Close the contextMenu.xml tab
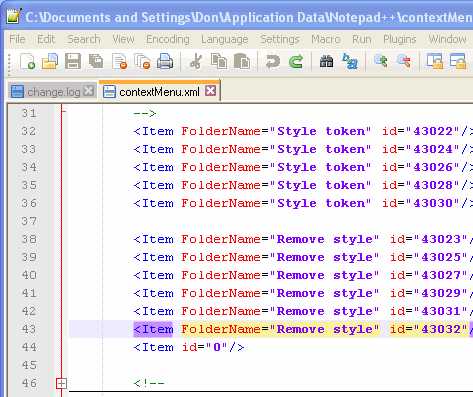The width and height of the screenshot is (473, 397). 211,91
